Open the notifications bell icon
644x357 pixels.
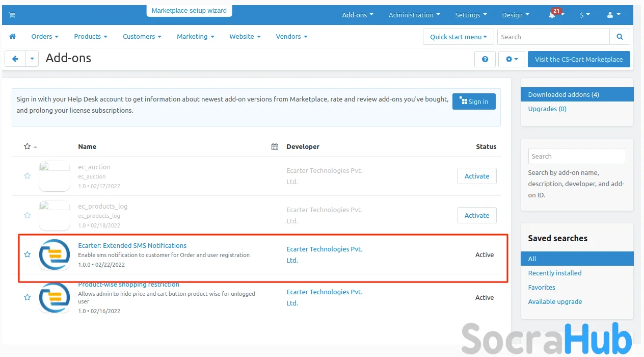(552, 15)
